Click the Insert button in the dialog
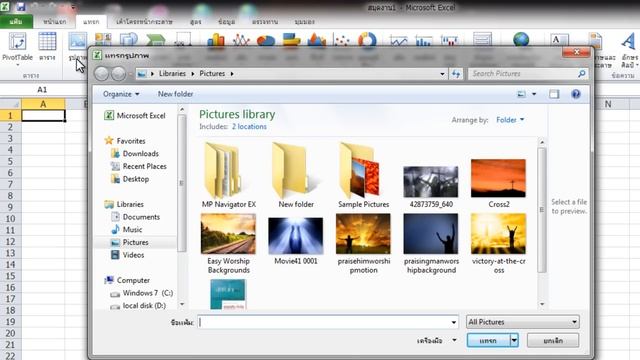The image size is (640, 360). (x=489, y=340)
